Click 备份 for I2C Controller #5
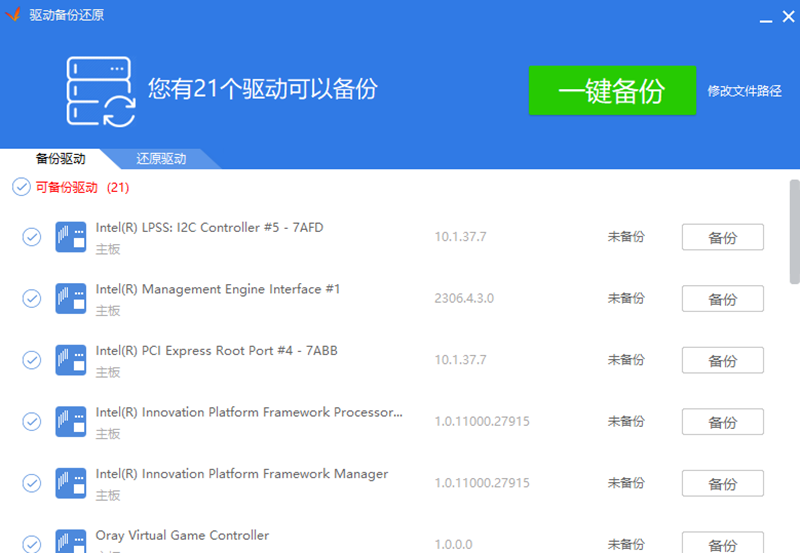The image size is (800, 553). [722, 238]
